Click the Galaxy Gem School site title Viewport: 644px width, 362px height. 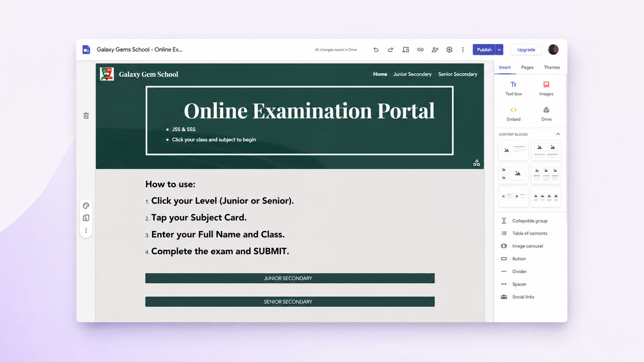[148, 74]
